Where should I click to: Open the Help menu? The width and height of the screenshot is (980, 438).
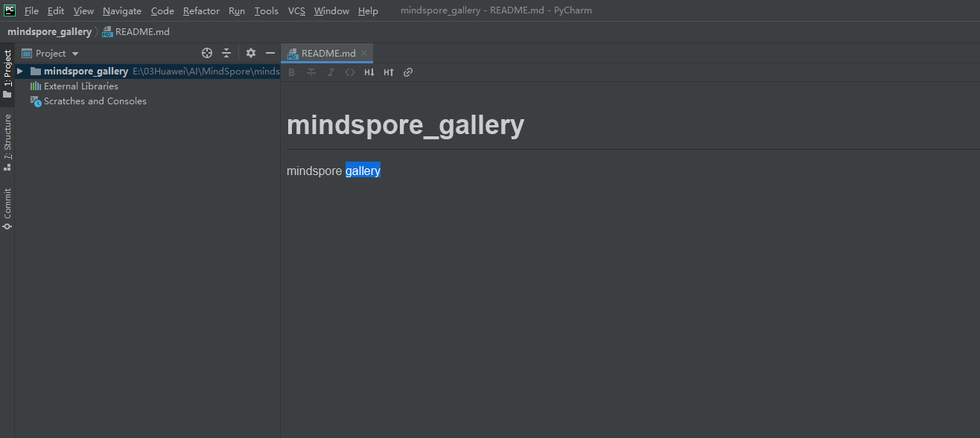click(368, 11)
